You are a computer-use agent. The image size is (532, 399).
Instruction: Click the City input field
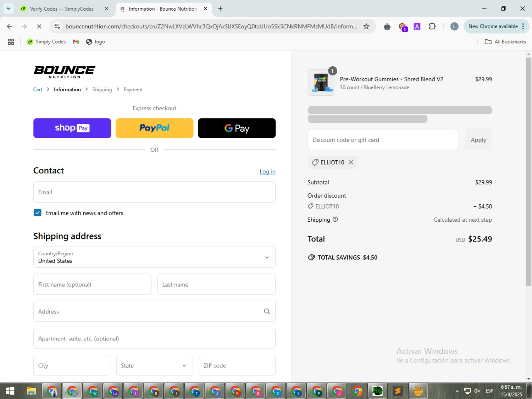[72, 365]
